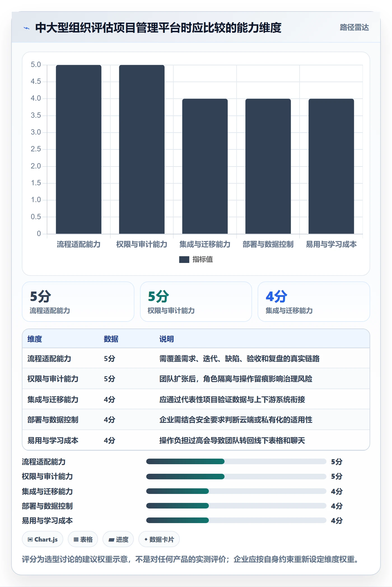Select the 部署与数据控制 chart bar
392x587 pixels.
[x=268, y=166]
